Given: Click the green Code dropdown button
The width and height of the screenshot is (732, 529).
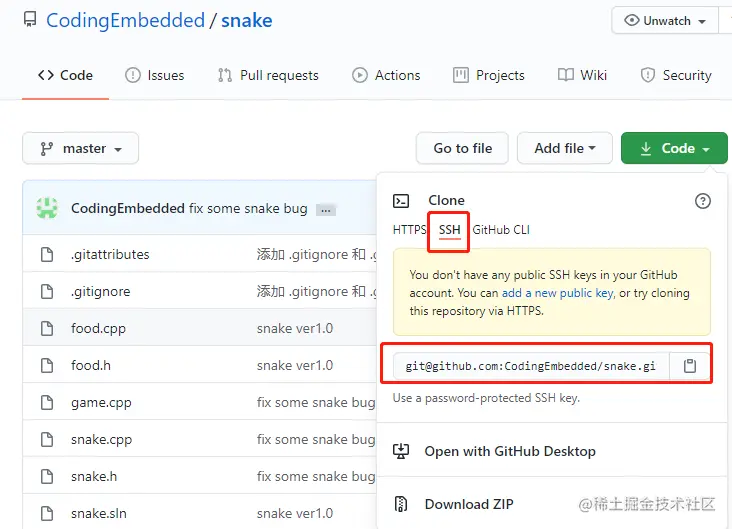Looking at the screenshot, I should (674, 148).
